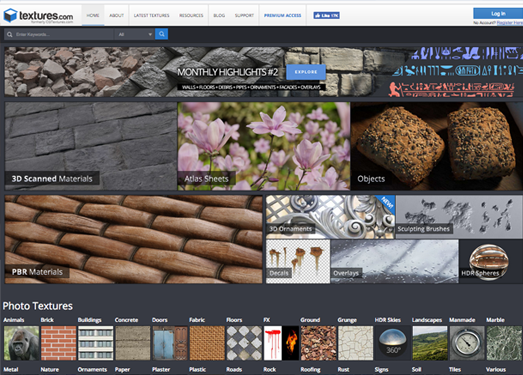Select the Manmade gauge thumbnail
Screen dimensions: 523x375
(x=467, y=343)
